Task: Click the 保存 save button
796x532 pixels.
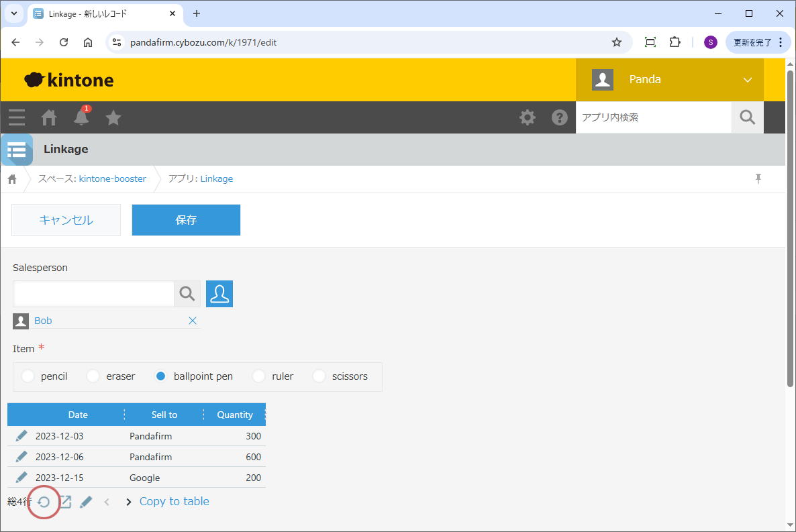Action: pos(186,220)
